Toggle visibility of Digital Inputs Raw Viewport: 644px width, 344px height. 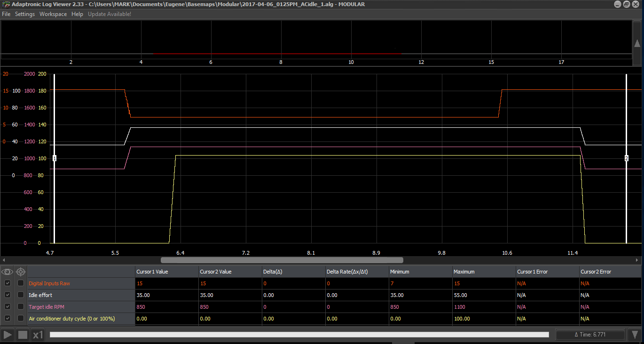(x=8, y=283)
